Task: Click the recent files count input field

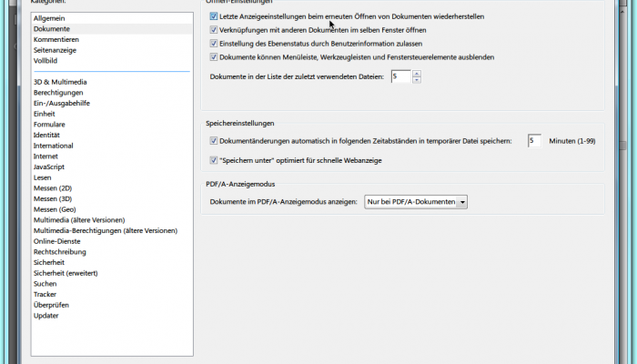Action: (401, 76)
